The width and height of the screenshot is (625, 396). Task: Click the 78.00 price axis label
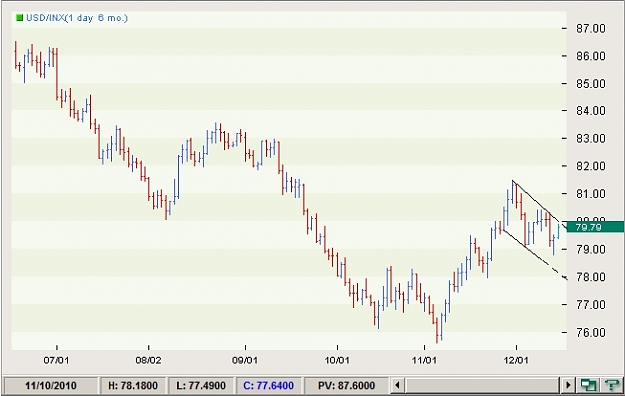(591, 277)
